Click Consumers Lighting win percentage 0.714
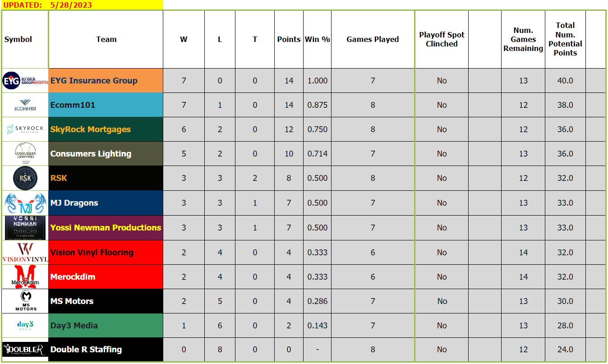608x364 pixels. 318,154
